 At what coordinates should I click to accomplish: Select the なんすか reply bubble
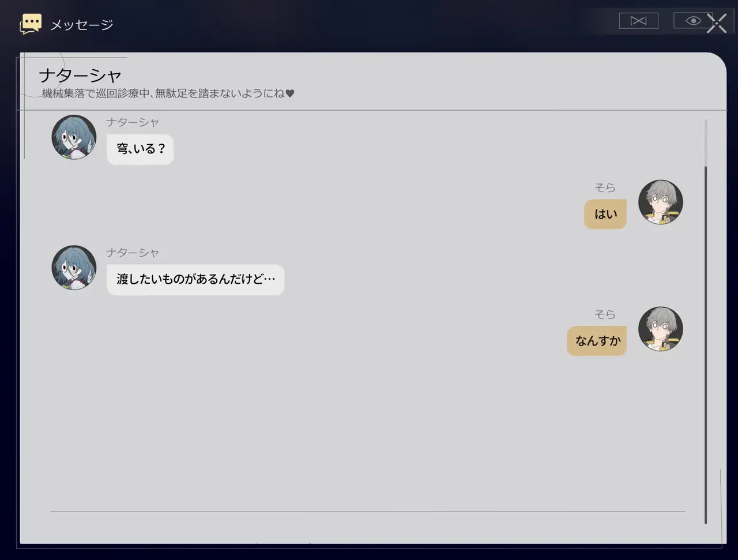(597, 341)
